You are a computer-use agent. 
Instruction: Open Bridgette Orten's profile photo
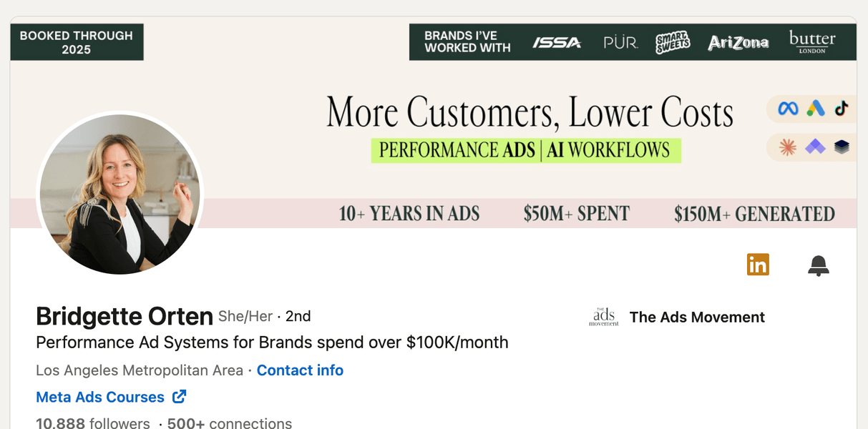[120, 194]
